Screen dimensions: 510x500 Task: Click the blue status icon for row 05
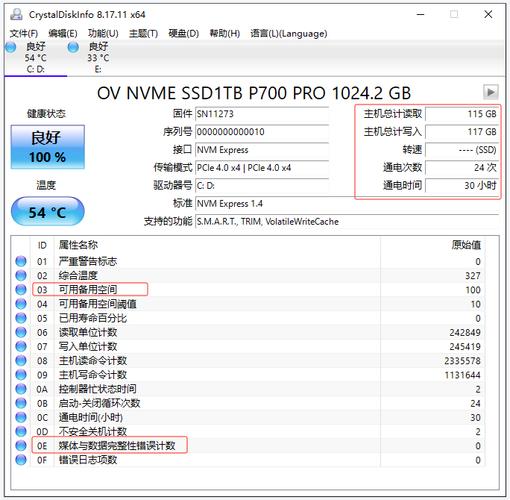pos(21,318)
